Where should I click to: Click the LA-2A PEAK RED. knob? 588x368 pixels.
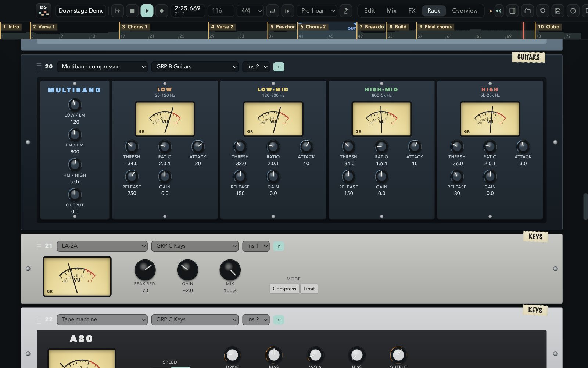(x=145, y=270)
